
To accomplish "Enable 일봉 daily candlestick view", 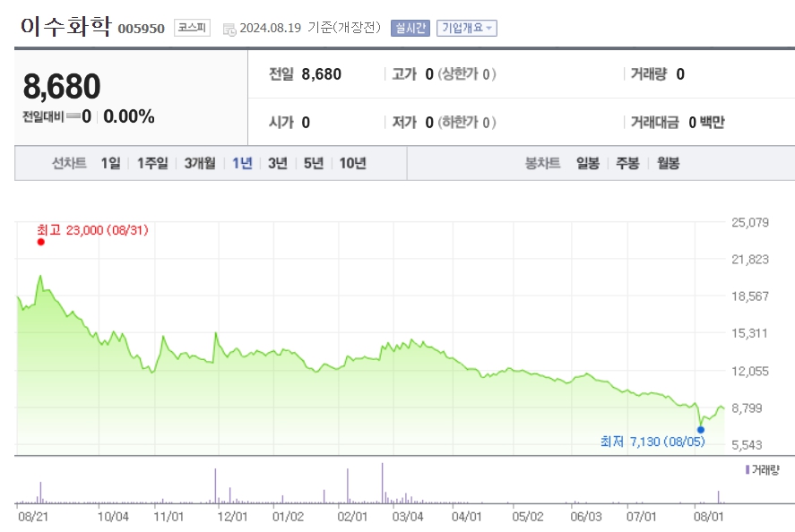I will [586, 163].
